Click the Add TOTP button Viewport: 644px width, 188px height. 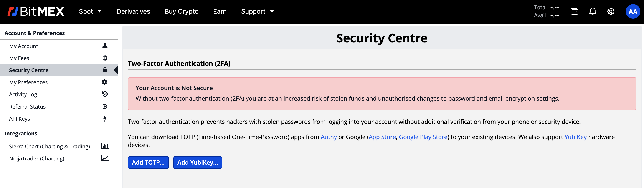pyautogui.click(x=148, y=163)
